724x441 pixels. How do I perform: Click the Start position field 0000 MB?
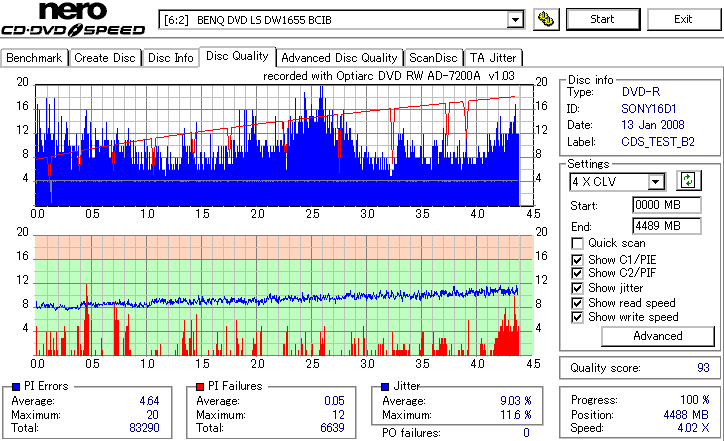[666, 205]
